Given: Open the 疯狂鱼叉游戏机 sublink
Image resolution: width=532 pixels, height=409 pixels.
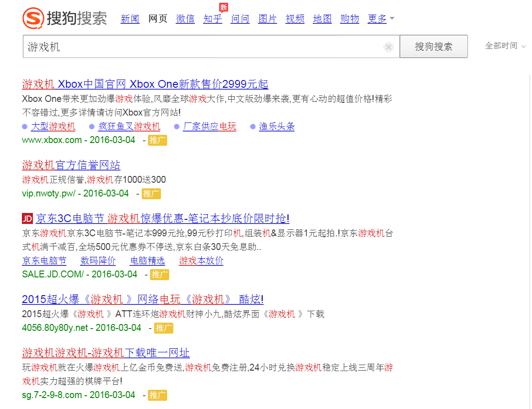Looking at the screenshot, I should pyautogui.click(x=129, y=127).
